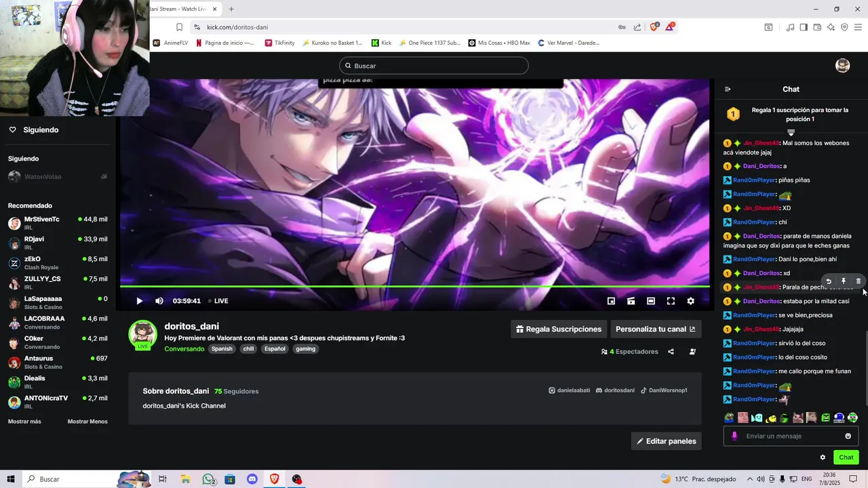Open AnimeFLV bookmark
Viewport: 868px width, 488px height.
(171, 43)
